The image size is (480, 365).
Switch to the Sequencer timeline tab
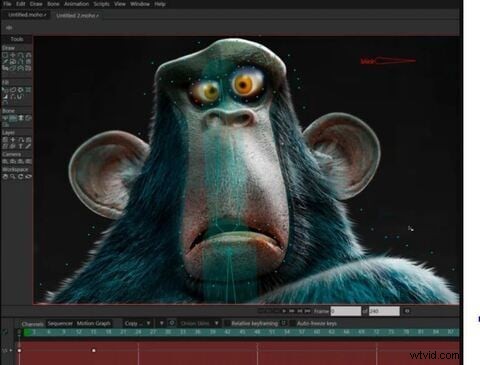[x=60, y=323]
